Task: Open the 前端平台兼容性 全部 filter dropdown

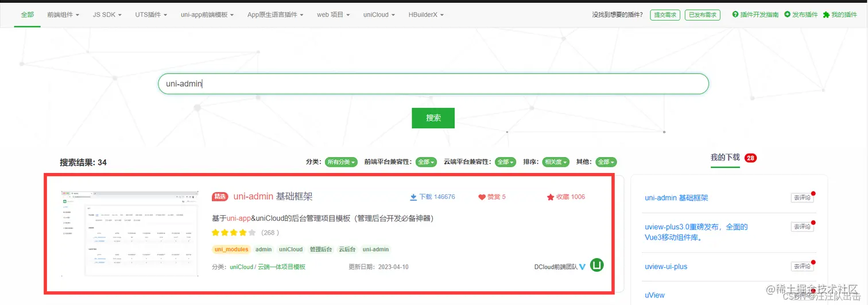Action: coord(426,162)
